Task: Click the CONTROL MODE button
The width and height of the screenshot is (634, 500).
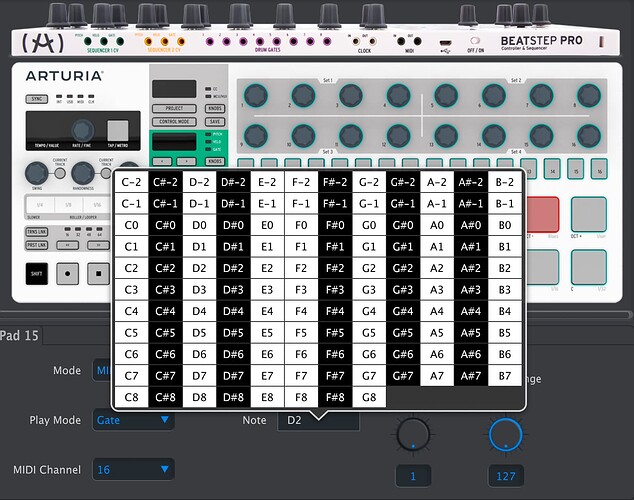Action: pyautogui.click(x=174, y=122)
